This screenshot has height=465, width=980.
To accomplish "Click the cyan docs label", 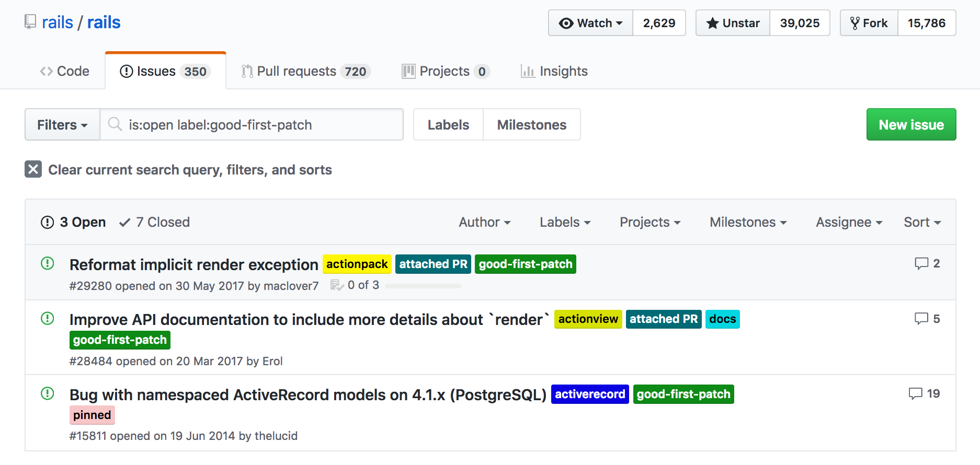I will point(723,319).
